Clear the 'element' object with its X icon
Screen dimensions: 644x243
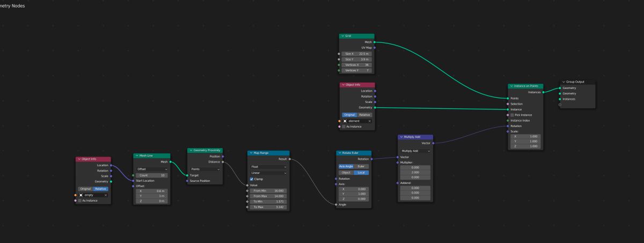369,121
